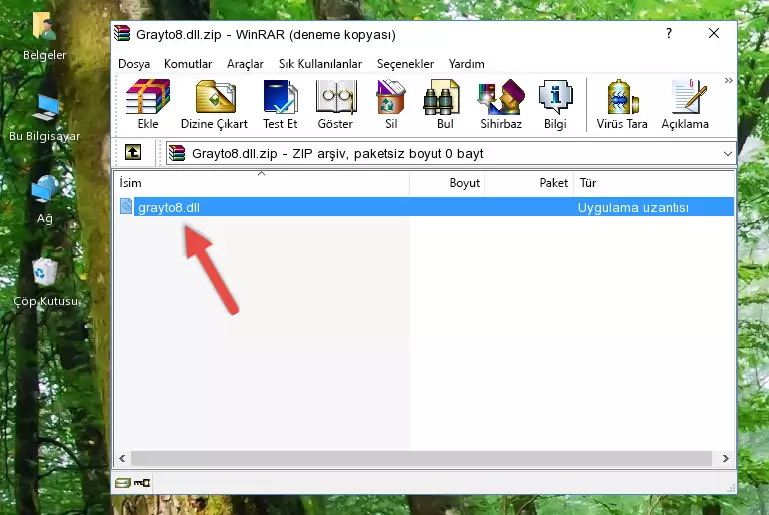
Task: Expand hidden toolbar items chevron
Action: 729,80
